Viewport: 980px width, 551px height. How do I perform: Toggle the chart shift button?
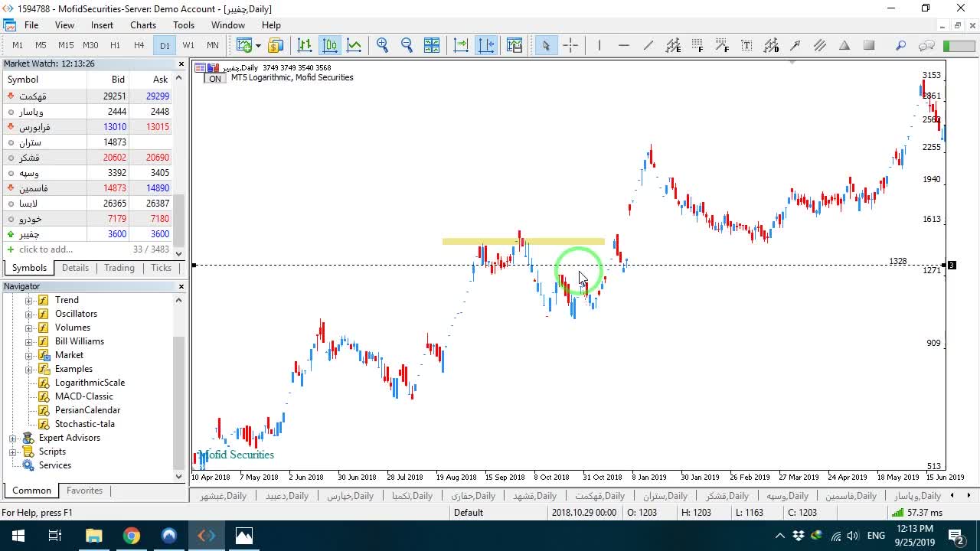[x=486, y=45]
